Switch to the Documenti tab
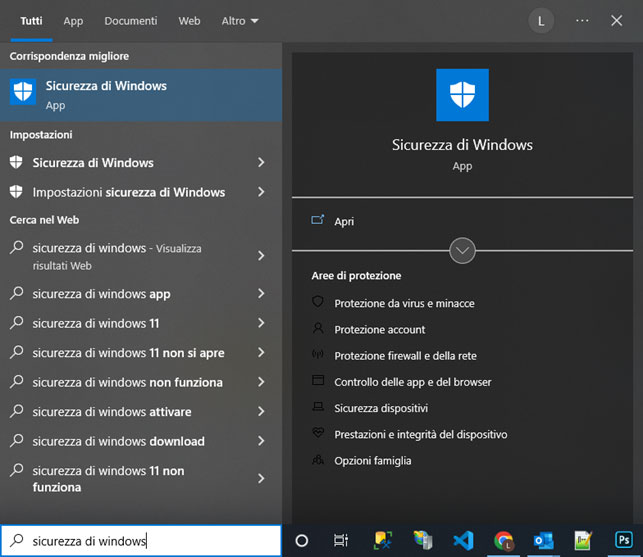643x557 pixels. 130,21
